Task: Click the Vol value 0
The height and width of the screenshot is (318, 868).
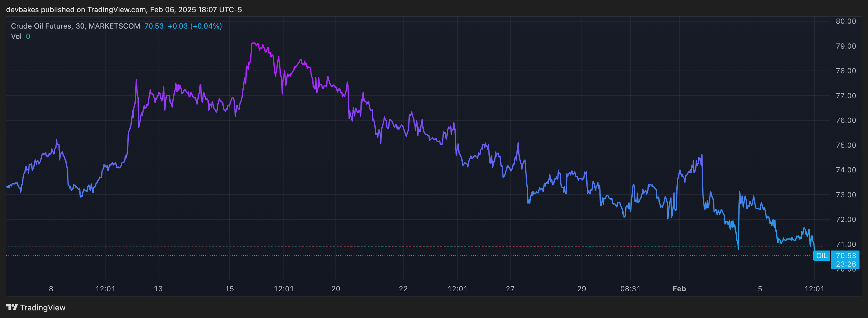Action: coord(28,36)
